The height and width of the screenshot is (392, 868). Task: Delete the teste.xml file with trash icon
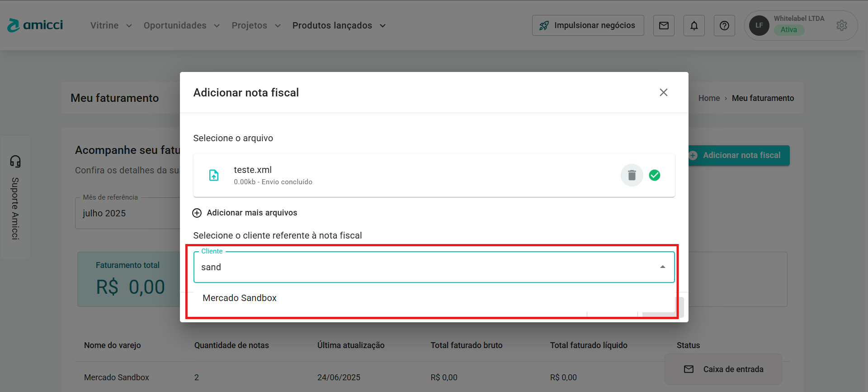click(632, 175)
